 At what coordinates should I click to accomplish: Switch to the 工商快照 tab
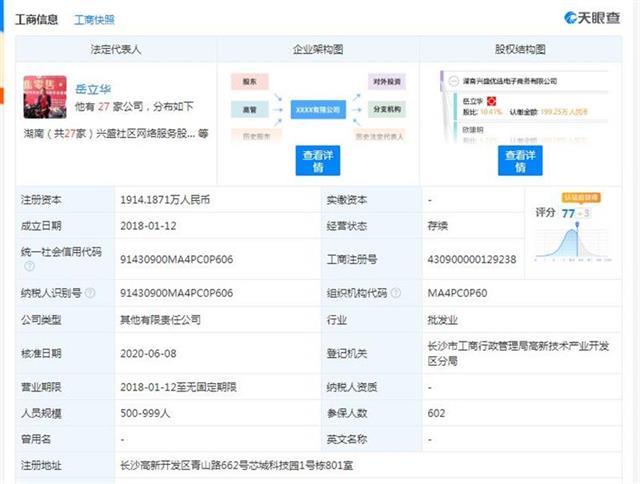click(94, 20)
